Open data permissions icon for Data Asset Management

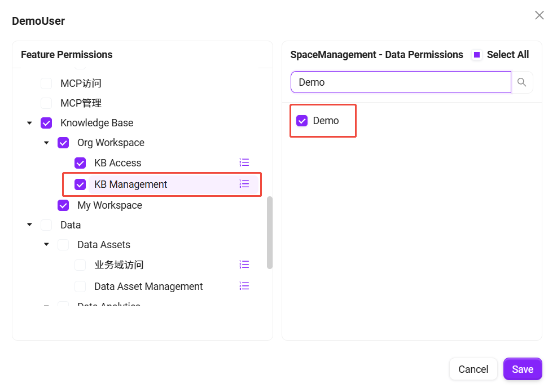click(244, 286)
